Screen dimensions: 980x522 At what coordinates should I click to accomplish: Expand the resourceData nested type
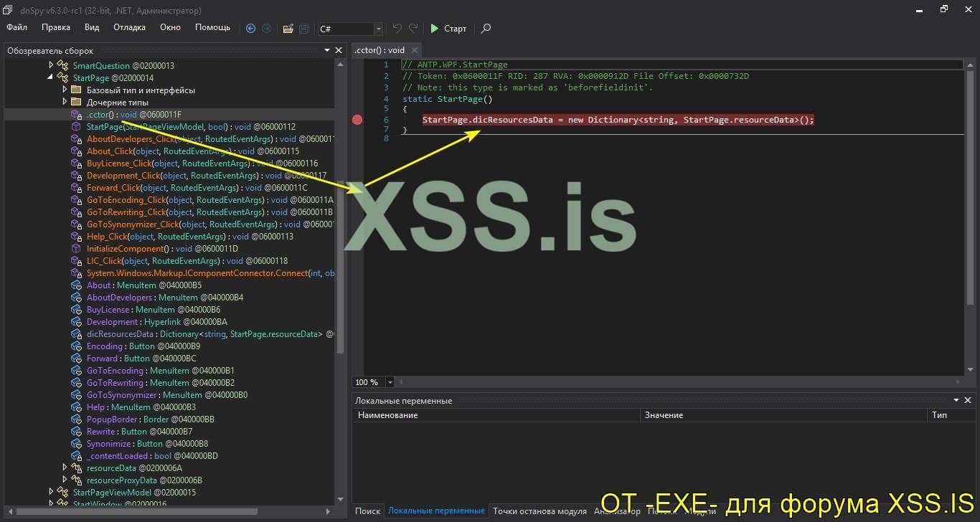pos(65,468)
